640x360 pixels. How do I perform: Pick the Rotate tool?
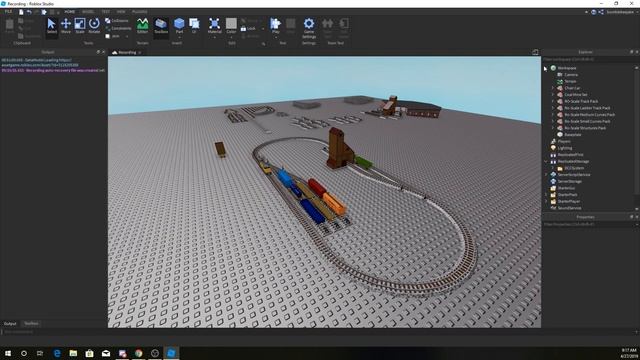(x=94, y=26)
